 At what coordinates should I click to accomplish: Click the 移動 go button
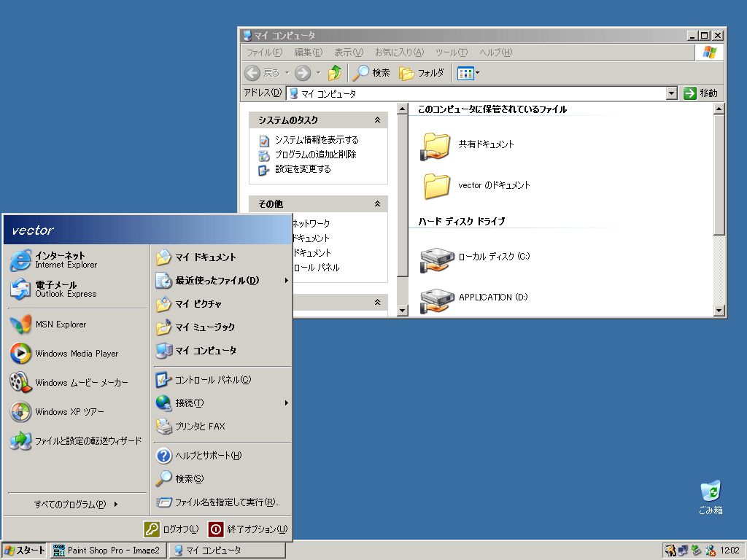(x=700, y=93)
